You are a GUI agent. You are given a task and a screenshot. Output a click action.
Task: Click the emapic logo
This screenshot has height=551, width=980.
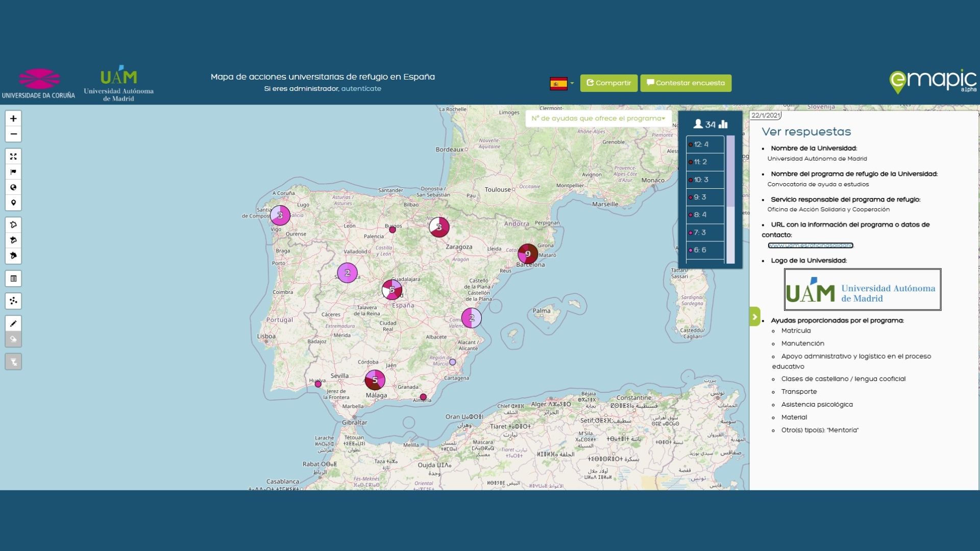coord(933,82)
